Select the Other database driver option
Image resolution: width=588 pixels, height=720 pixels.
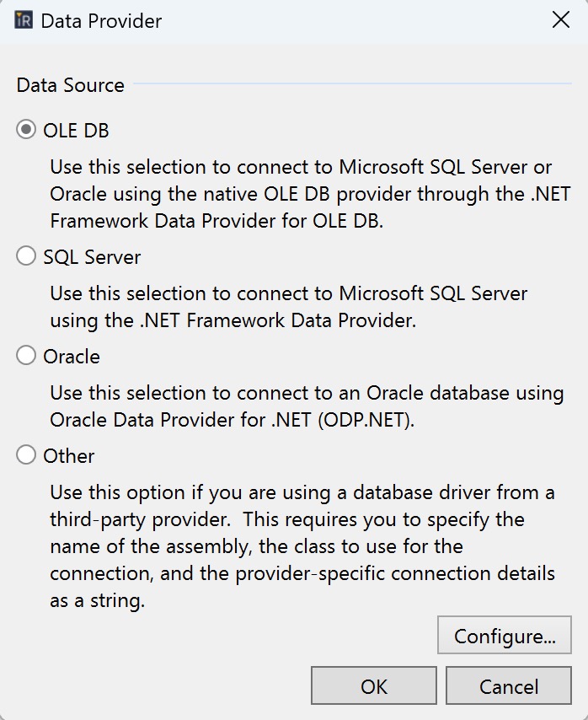[25, 455]
